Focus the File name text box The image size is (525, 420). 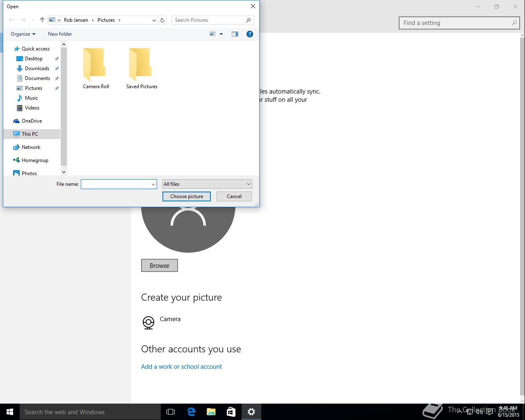pos(116,184)
